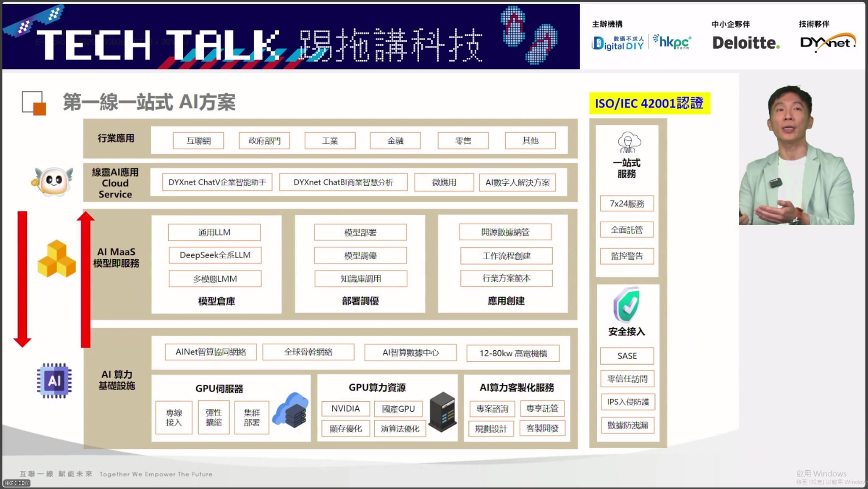This screenshot has height=489, width=868.
Task: Click the ghost mascot icon beside Cloud Service
Action: pyautogui.click(x=52, y=181)
